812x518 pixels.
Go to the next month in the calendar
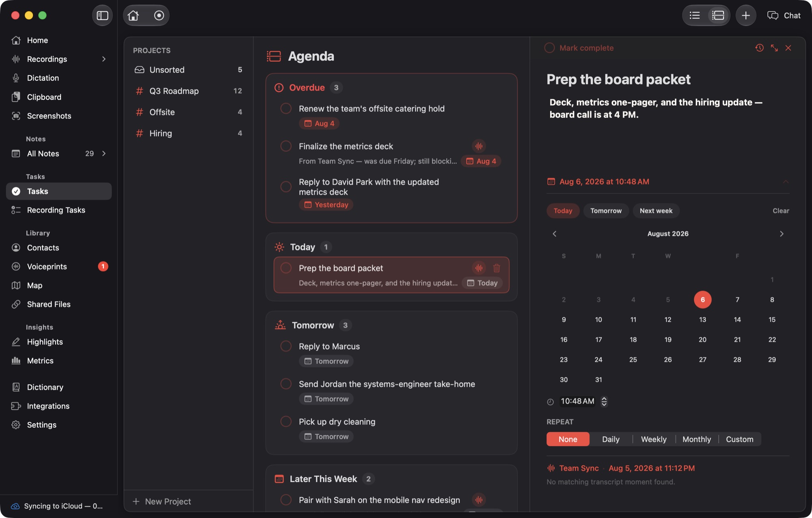click(x=781, y=234)
